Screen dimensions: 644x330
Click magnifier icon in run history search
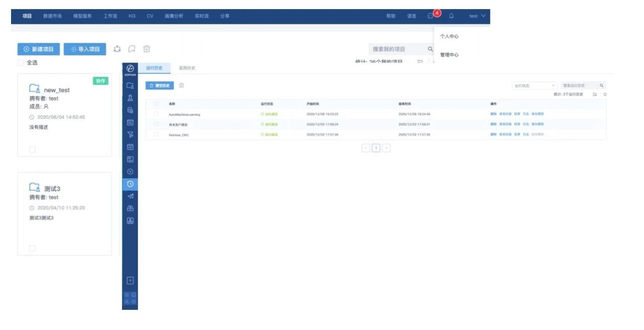601,86
